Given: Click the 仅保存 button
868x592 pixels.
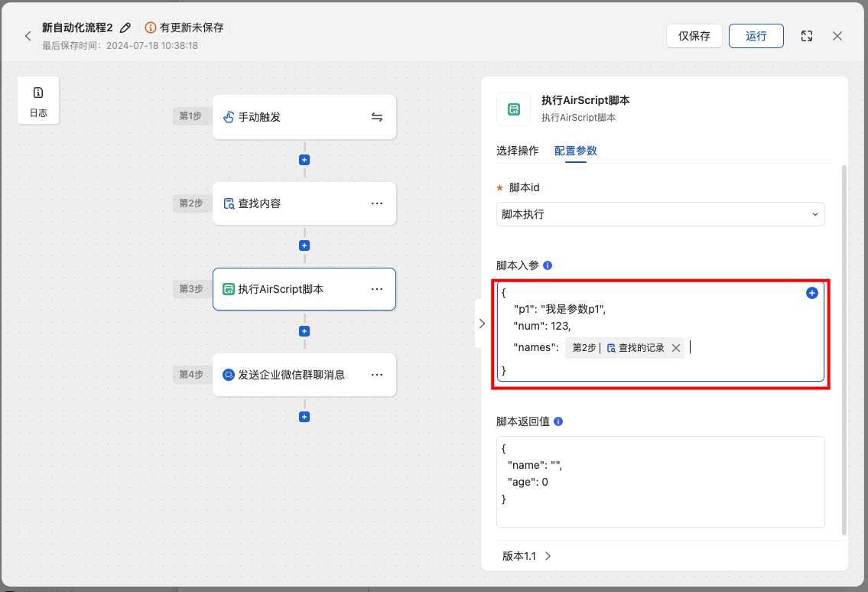Looking at the screenshot, I should click(694, 36).
